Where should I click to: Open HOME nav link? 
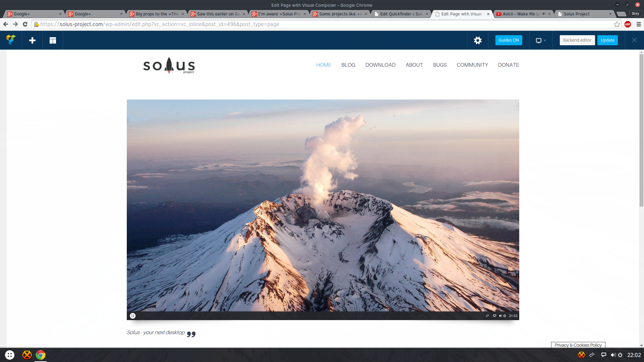click(324, 65)
